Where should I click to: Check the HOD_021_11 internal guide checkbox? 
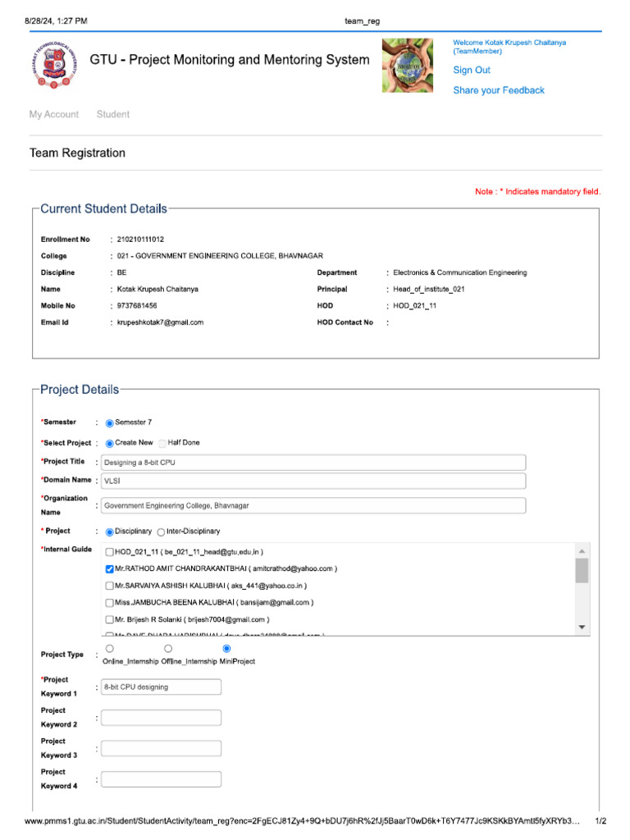(x=110, y=552)
